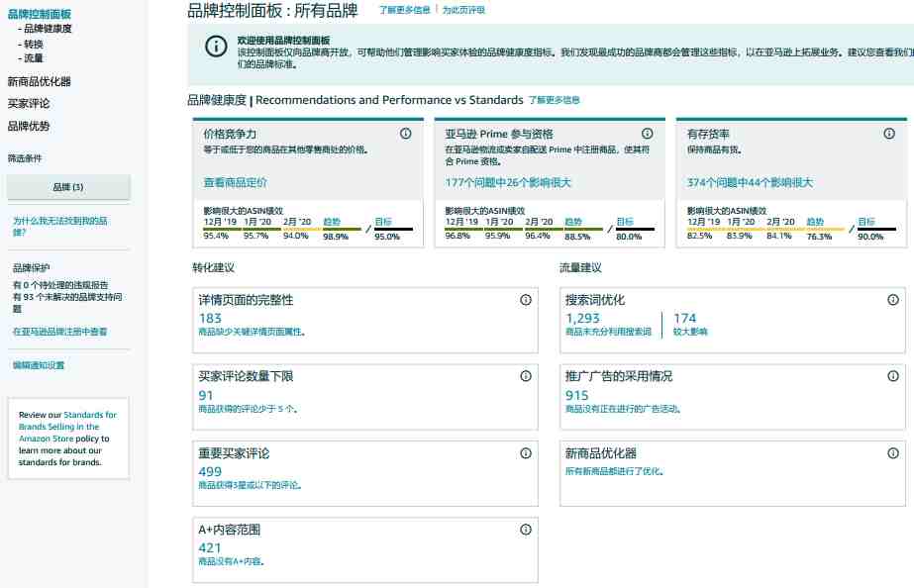Screen dimensions: 914x588
Task: Click info icon for 推广广告的采用情况
Action: tap(893, 376)
